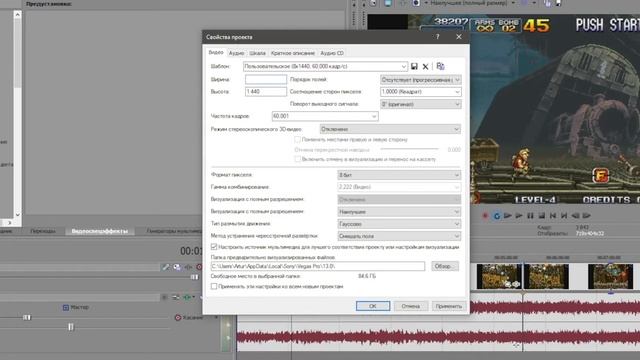Open rendering quality dropdown showing Наилучшее
This screenshot has height=360, width=640.
pyautogui.click(x=399, y=212)
